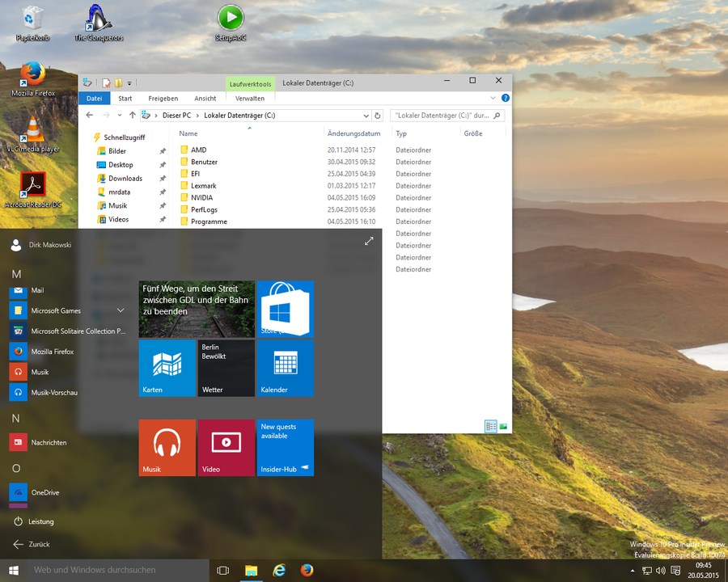Image resolution: width=728 pixels, height=582 pixels.
Task: Open Mozilla Firefox desktop shortcut
Action: pyautogui.click(x=33, y=79)
